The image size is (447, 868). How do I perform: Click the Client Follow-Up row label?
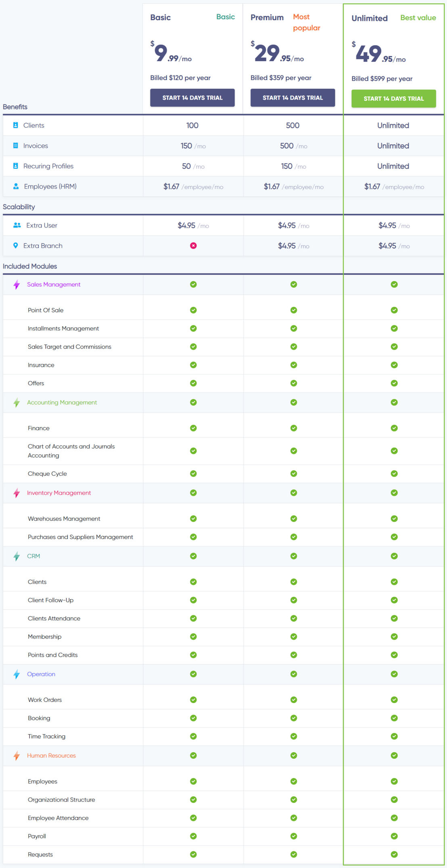coord(51,600)
